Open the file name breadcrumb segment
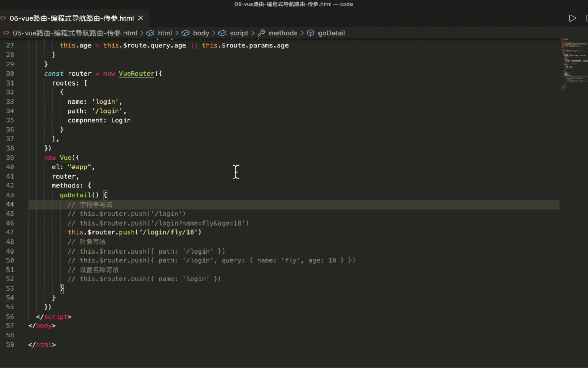Viewport: 588px width, 368px height. coord(75,33)
